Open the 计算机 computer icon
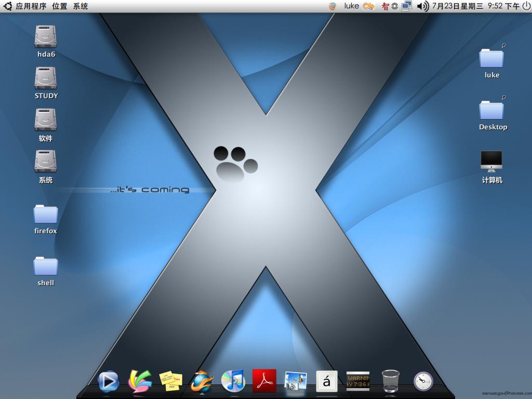The image size is (532, 399). [491, 162]
